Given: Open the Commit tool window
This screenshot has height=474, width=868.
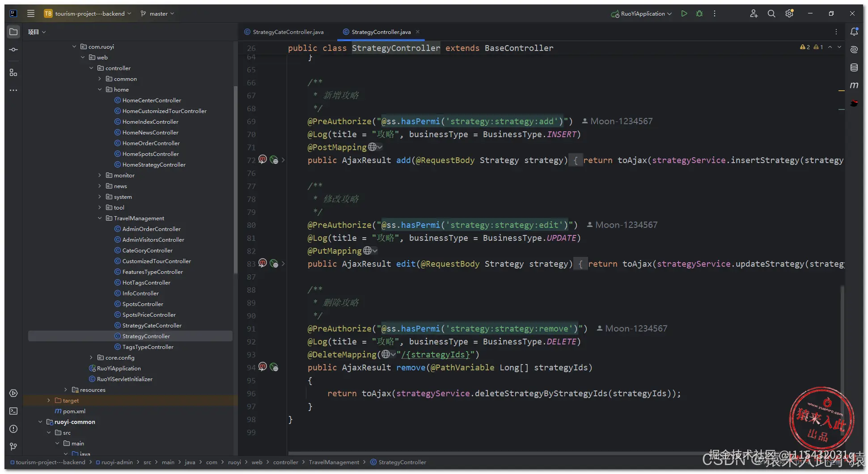Looking at the screenshot, I should point(13,50).
